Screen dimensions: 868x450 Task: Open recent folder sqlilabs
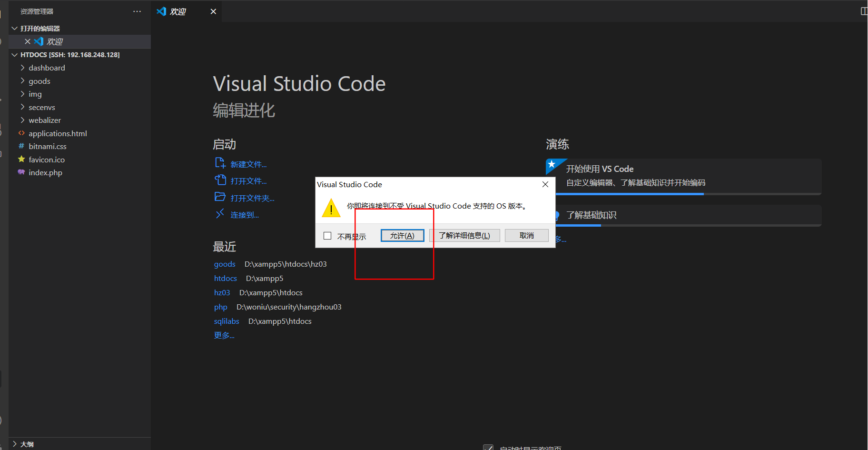click(227, 321)
